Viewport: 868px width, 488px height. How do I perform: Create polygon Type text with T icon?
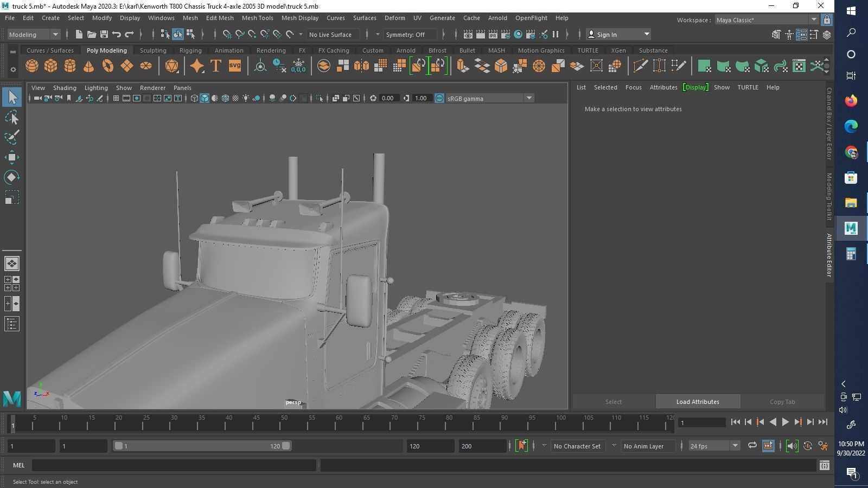click(216, 66)
